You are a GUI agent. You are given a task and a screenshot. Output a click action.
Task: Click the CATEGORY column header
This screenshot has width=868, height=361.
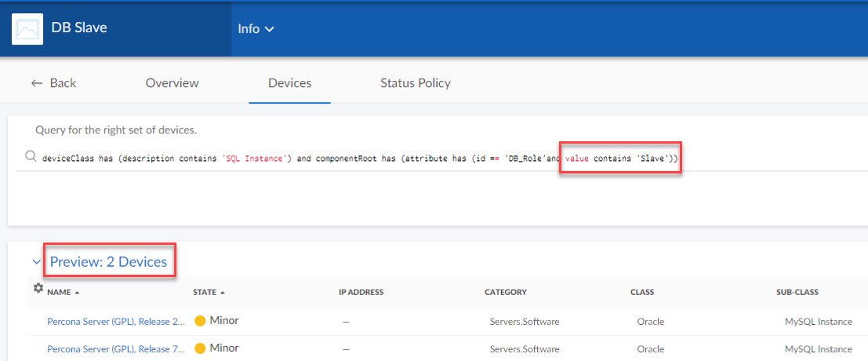click(505, 292)
